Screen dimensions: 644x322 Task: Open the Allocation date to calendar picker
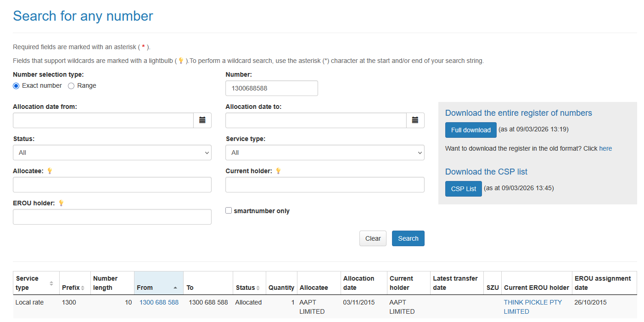pyautogui.click(x=415, y=120)
